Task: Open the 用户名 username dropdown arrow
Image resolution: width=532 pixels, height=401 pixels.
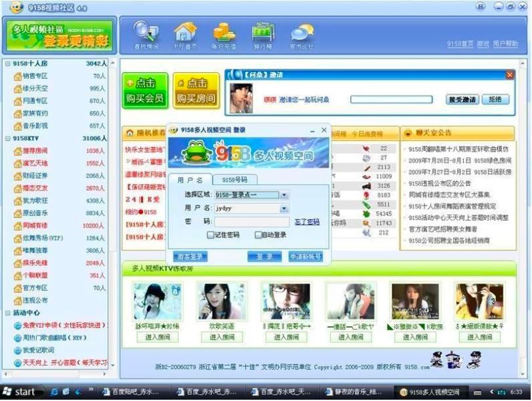Action: coord(284,209)
